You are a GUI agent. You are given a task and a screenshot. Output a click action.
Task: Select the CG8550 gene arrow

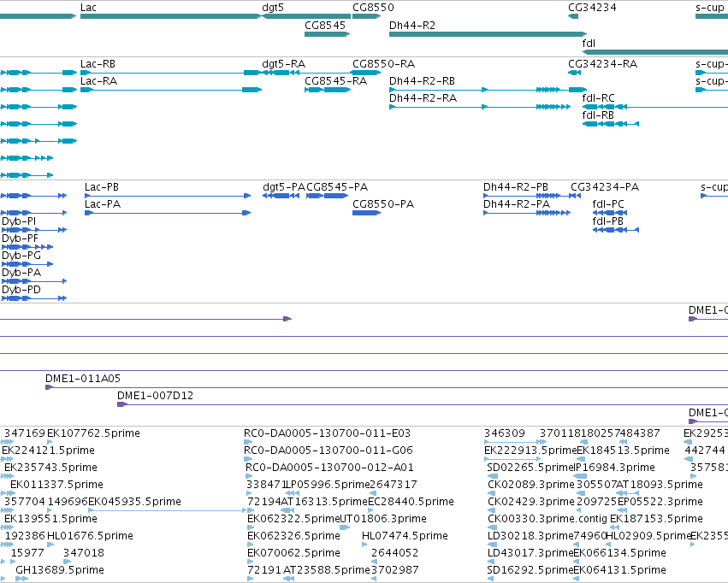366,16
